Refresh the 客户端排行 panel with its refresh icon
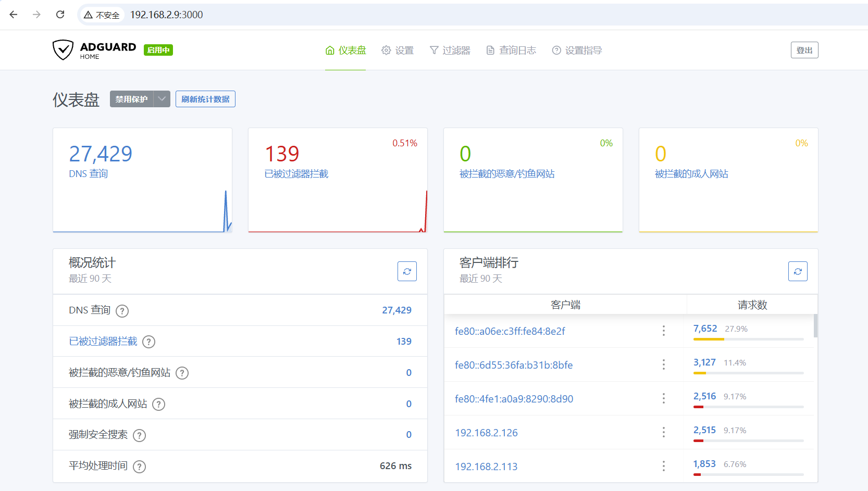Viewport: 868px width, 491px height. [x=797, y=271]
